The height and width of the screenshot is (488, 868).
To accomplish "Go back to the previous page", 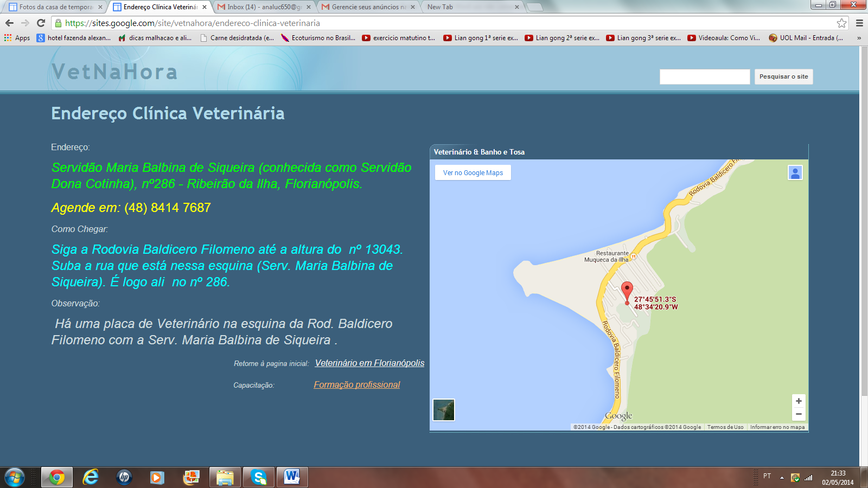I will [9, 23].
